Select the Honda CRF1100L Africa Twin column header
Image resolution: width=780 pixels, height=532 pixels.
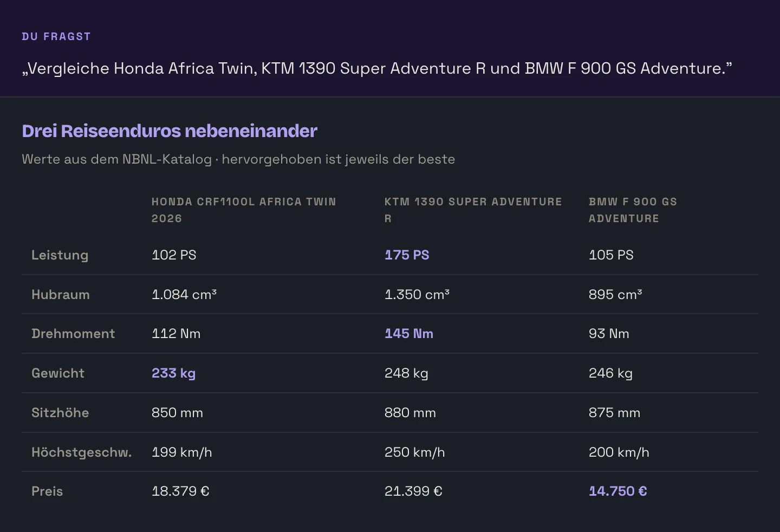pos(244,210)
